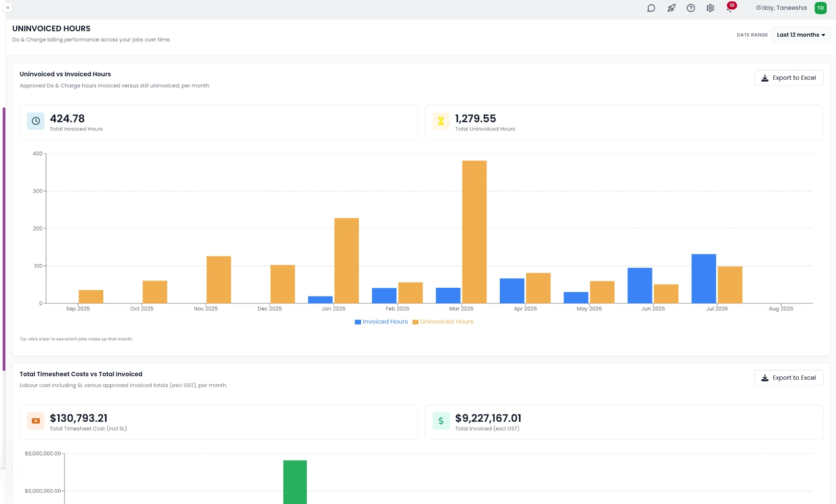The height and width of the screenshot is (504, 836).
Task: Click the TD user avatar
Action: (x=820, y=8)
